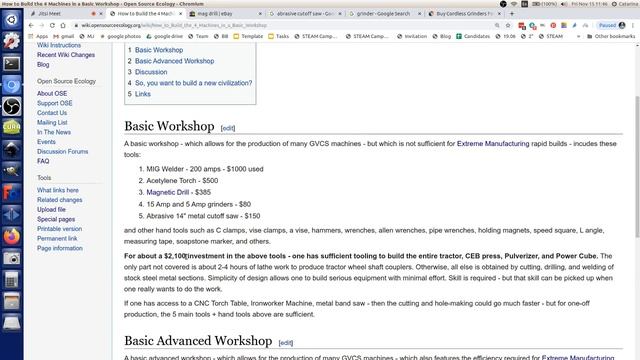Open About OSE in sidebar
The height and width of the screenshot is (360, 640).
point(52,93)
